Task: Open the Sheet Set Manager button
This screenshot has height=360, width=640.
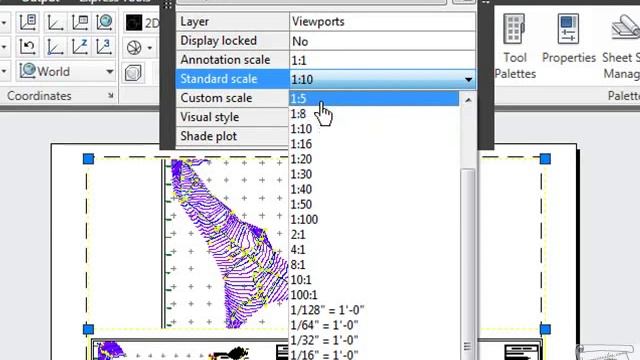Action: point(621,46)
